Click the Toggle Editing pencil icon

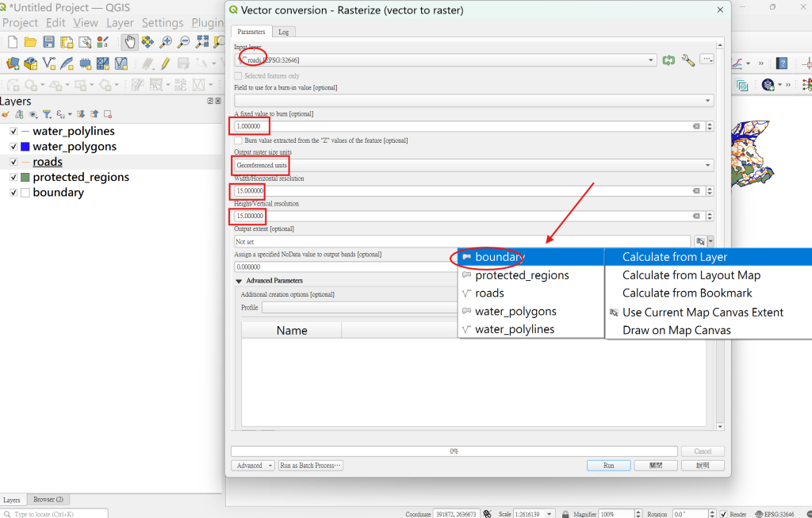(165, 63)
